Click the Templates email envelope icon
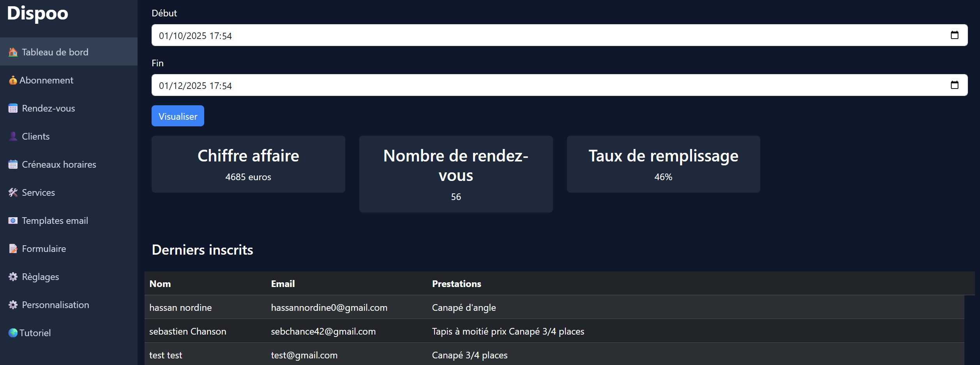The height and width of the screenshot is (365, 980). pyautogui.click(x=13, y=221)
